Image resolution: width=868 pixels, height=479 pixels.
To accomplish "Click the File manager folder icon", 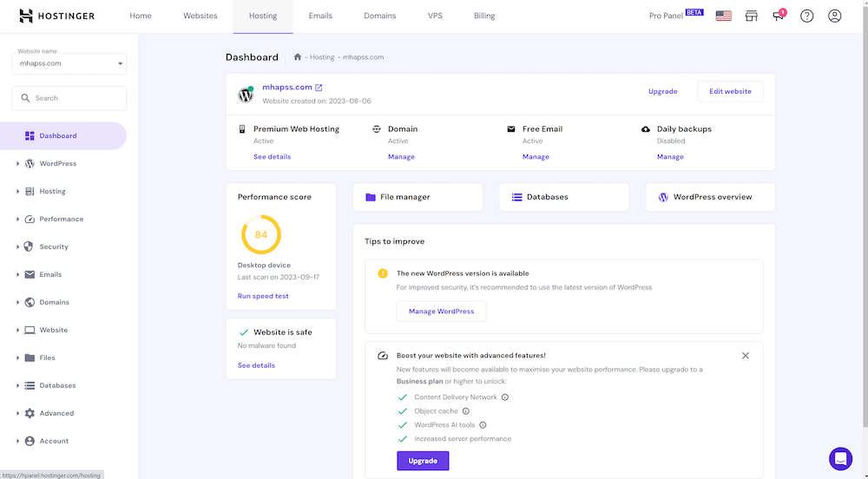I will pyautogui.click(x=371, y=197).
